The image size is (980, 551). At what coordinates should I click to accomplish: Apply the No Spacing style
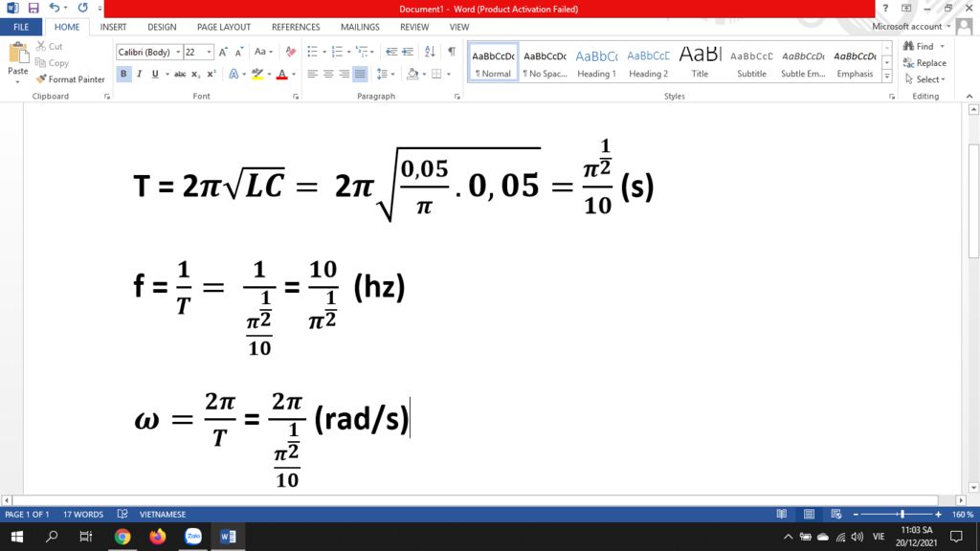point(545,62)
